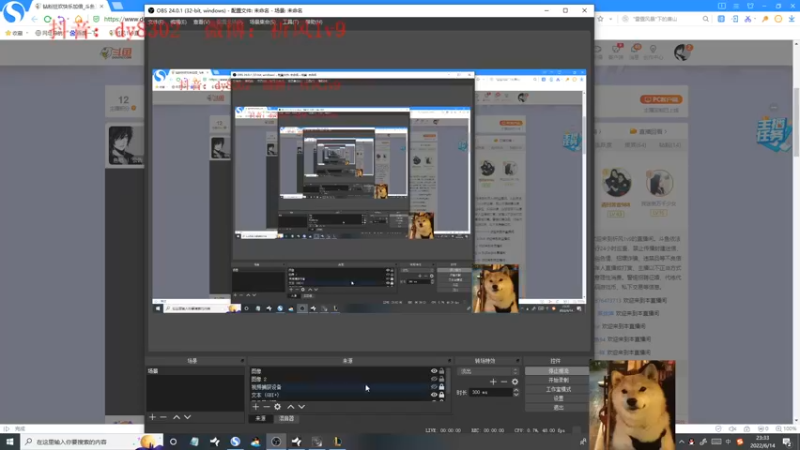Image resolution: width=800 pixels, height=450 pixels.
Task: Pop out the Sources dock panel
Action: tap(449, 361)
